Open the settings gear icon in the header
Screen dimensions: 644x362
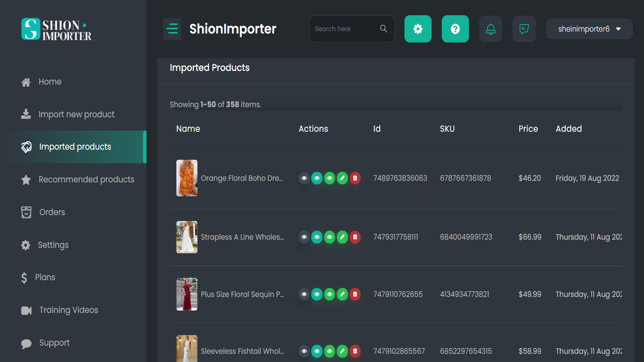(418, 29)
